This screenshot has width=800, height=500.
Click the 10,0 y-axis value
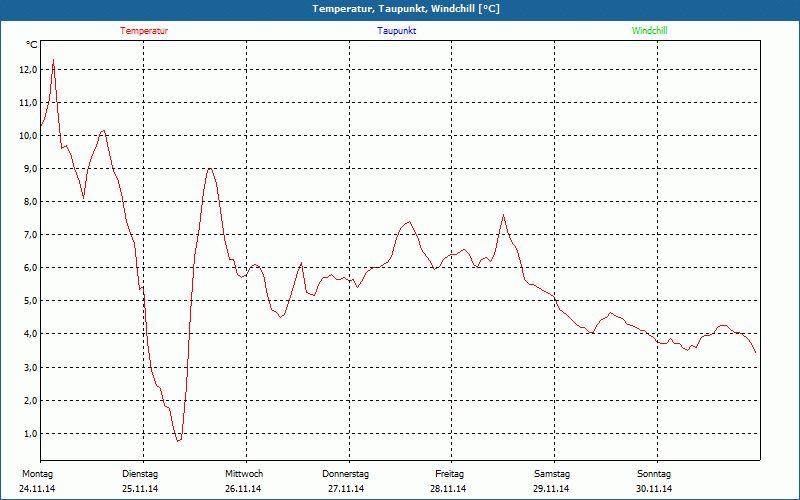click(x=28, y=136)
